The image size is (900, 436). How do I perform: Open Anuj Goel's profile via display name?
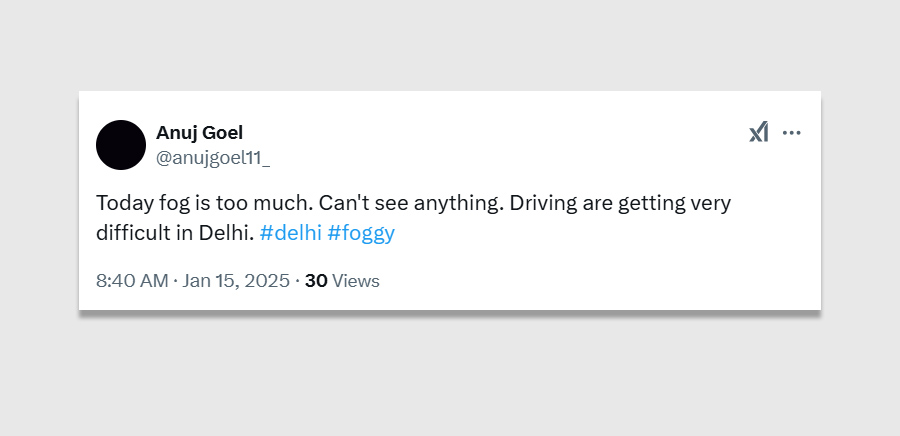tap(200, 132)
